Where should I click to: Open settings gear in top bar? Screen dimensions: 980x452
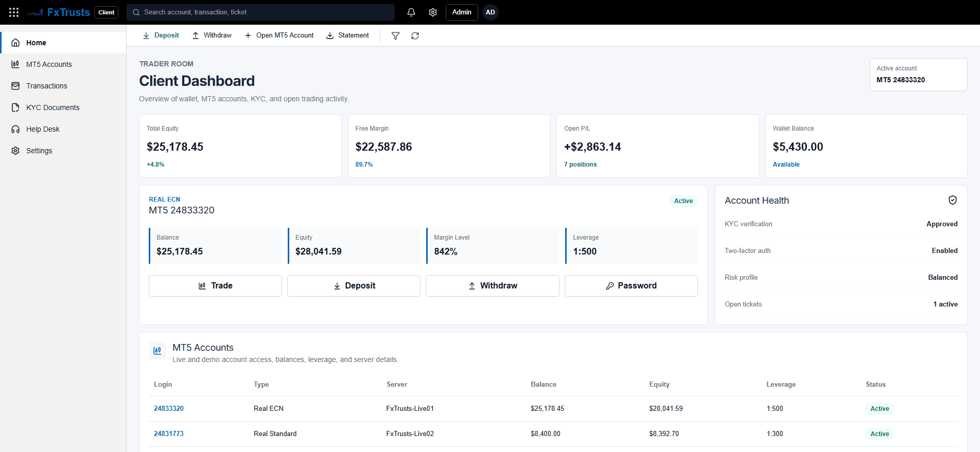point(433,12)
